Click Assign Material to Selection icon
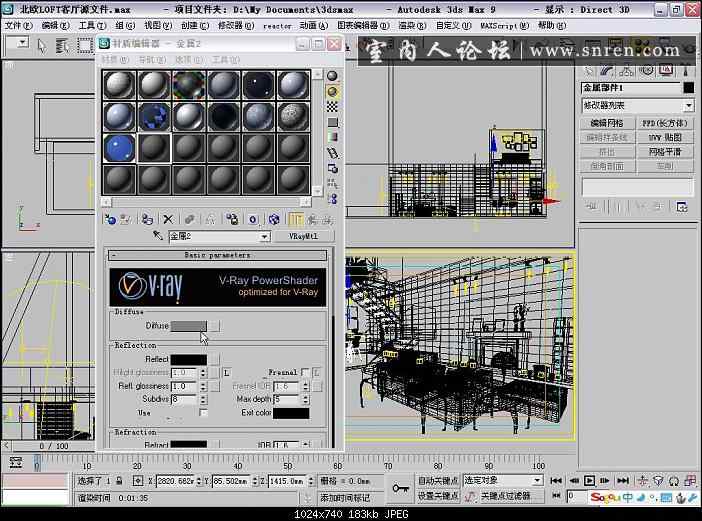 147,219
